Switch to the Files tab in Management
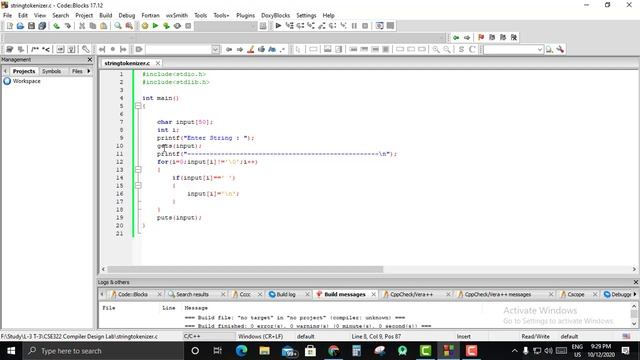640x360 pixels. tap(77, 71)
